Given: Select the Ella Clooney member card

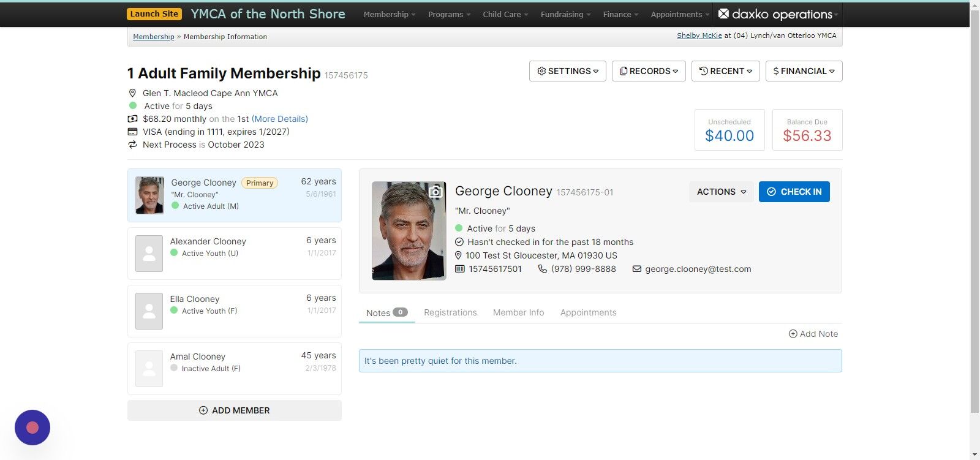Looking at the screenshot, I should (235, 311).
